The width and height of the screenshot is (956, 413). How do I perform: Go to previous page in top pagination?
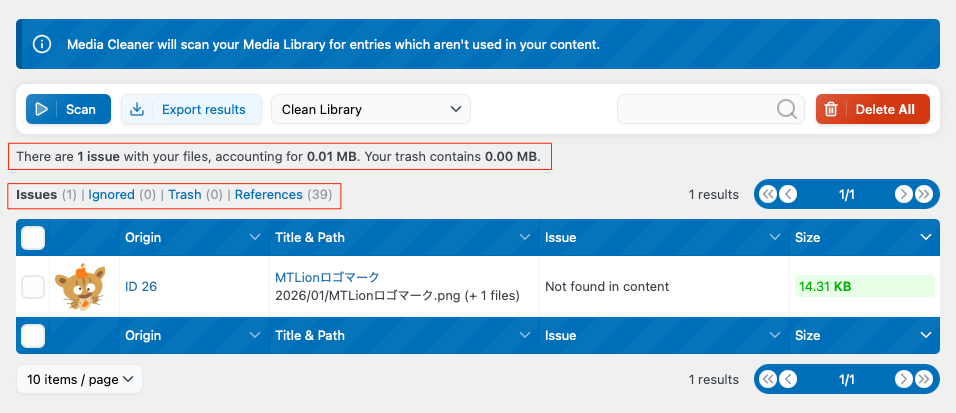point(788,194)
